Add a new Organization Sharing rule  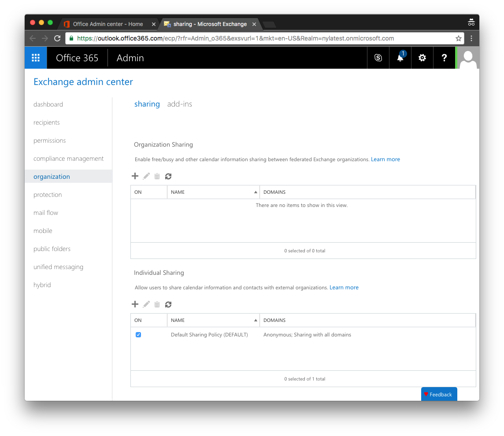(135, 176)
